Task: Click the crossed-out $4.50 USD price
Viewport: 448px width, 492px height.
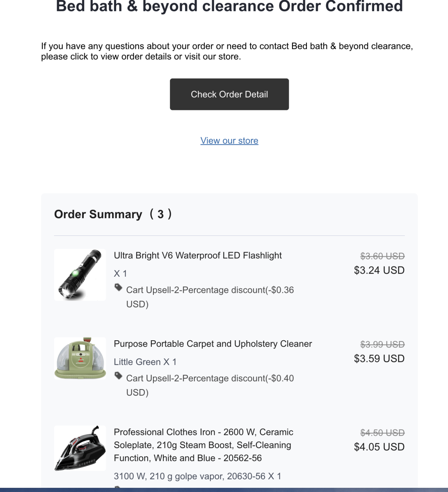Action: point(382,433)
